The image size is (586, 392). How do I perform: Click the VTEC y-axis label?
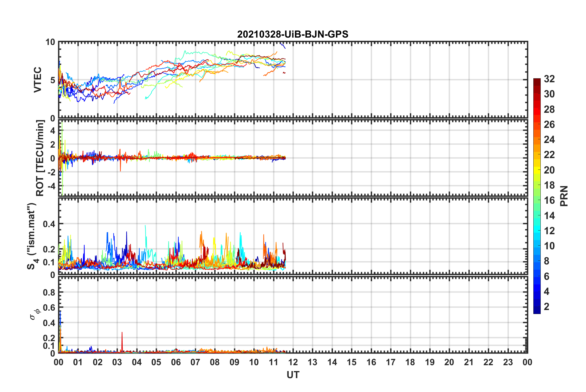tap(38, 80)
